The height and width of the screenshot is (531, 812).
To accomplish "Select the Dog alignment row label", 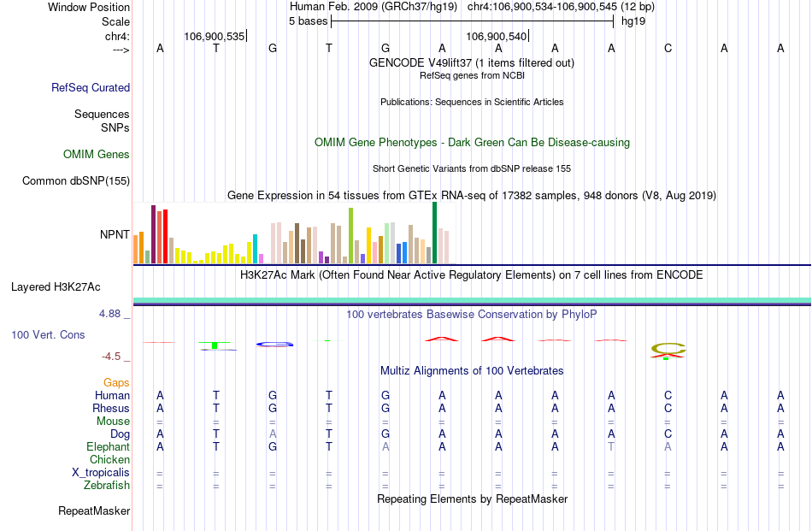I will [121, 434].
